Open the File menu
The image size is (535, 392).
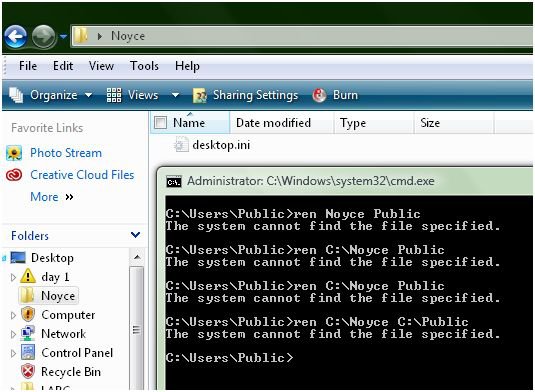28,66
